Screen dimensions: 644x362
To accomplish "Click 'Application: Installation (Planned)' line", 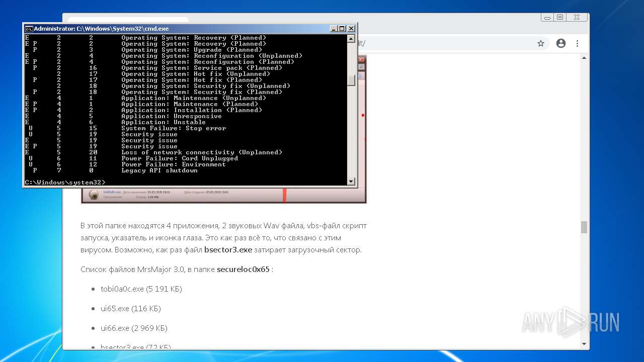I will pos(192,110).
